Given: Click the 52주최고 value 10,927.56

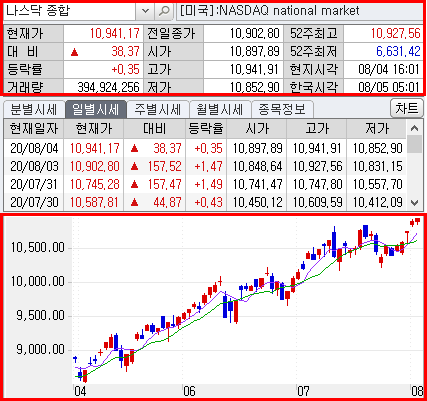Looking at the screenshot, I should click(x=395, y=33).
